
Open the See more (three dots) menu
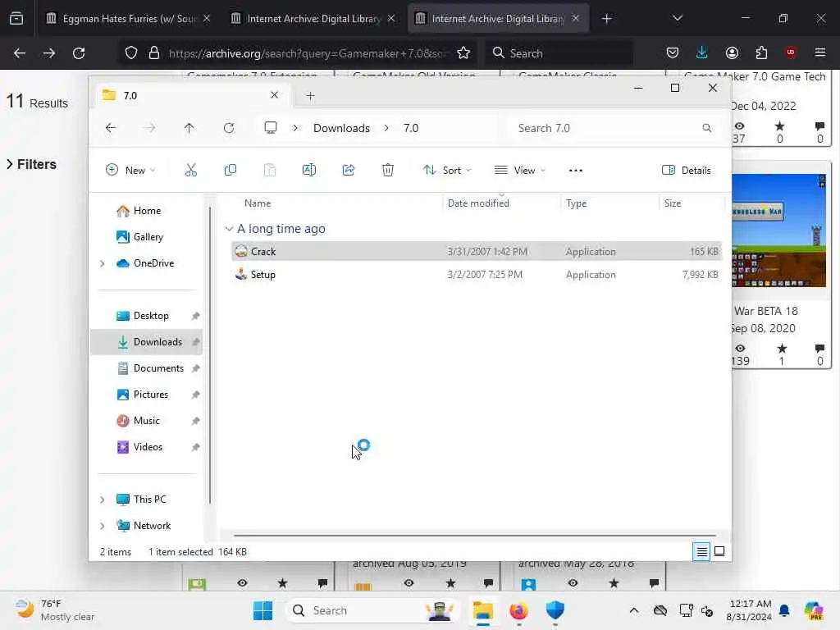575,171
